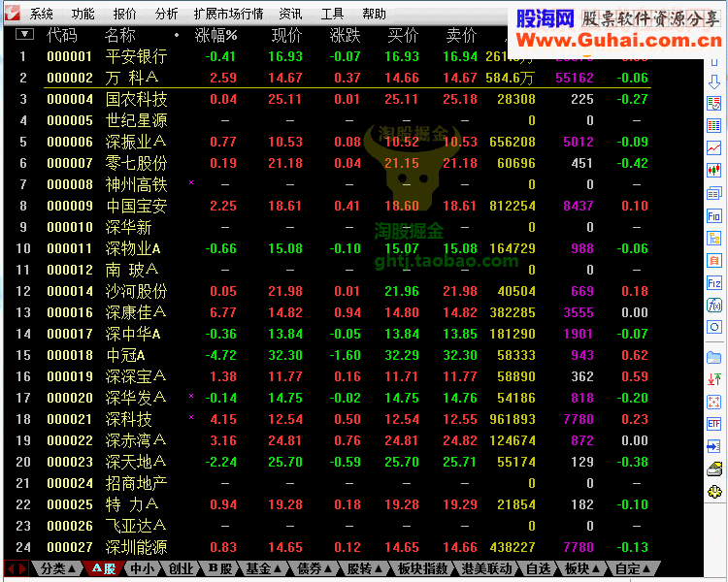Select the 深圳能源 stock name
Screen dimensions: 728x582
(x=136, y=547)
